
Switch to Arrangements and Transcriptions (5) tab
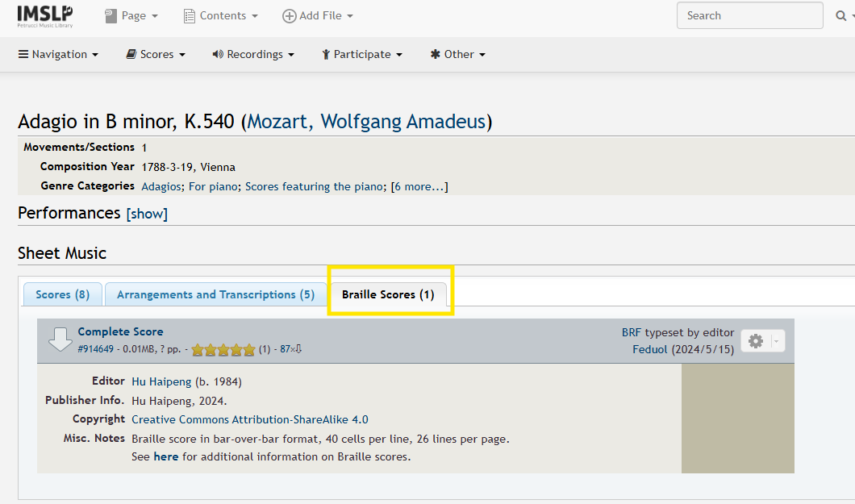pyautogui.click(x=215, y=295)
